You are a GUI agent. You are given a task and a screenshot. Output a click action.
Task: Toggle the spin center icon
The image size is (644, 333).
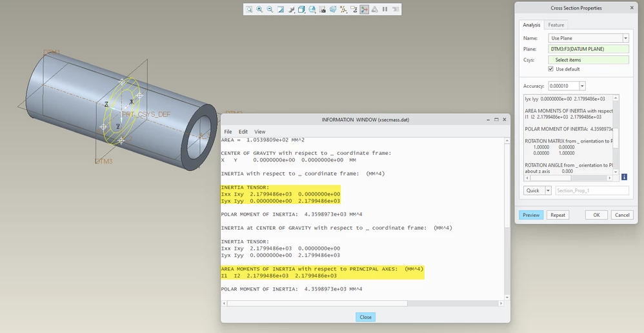(365, 9)
